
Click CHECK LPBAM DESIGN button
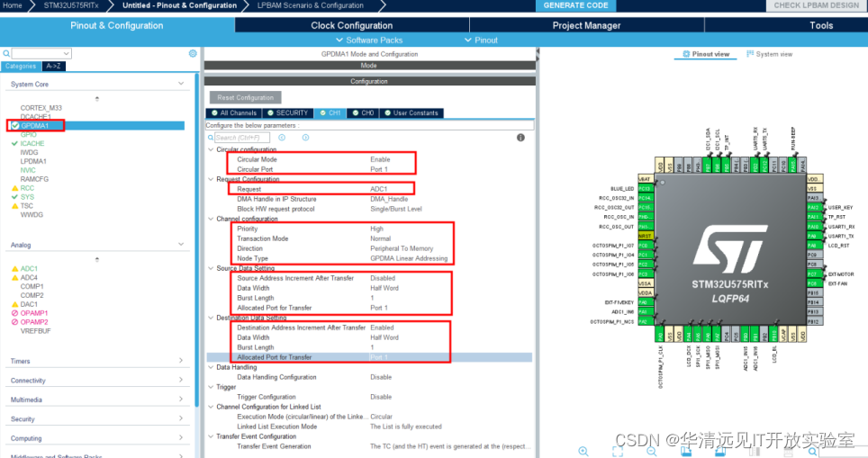coord(817,5)
